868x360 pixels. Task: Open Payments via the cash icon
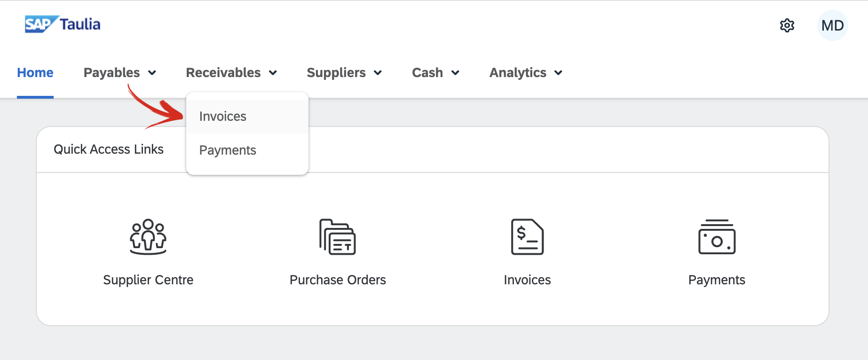click(x=717, y=237)
